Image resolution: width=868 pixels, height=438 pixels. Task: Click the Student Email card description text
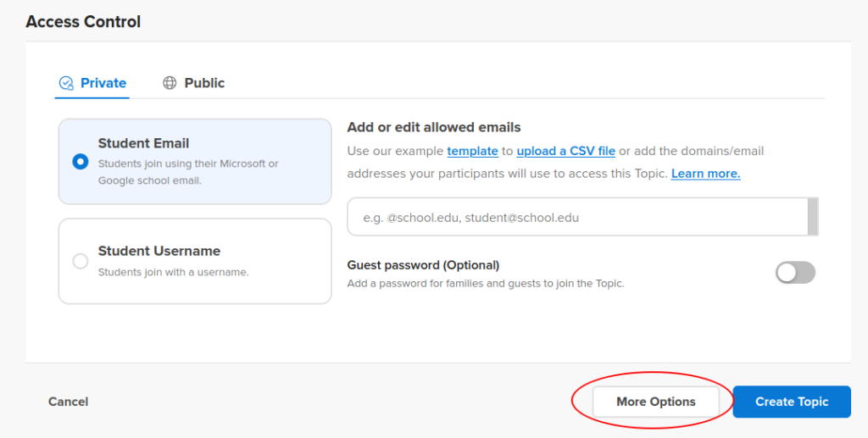[188, 172]
